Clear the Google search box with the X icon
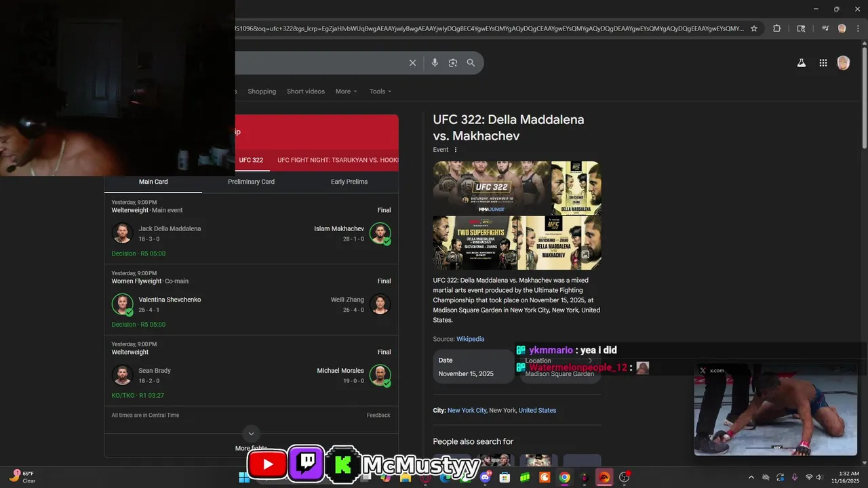Viewport: 868px width, 488px height. coord(412,63)
